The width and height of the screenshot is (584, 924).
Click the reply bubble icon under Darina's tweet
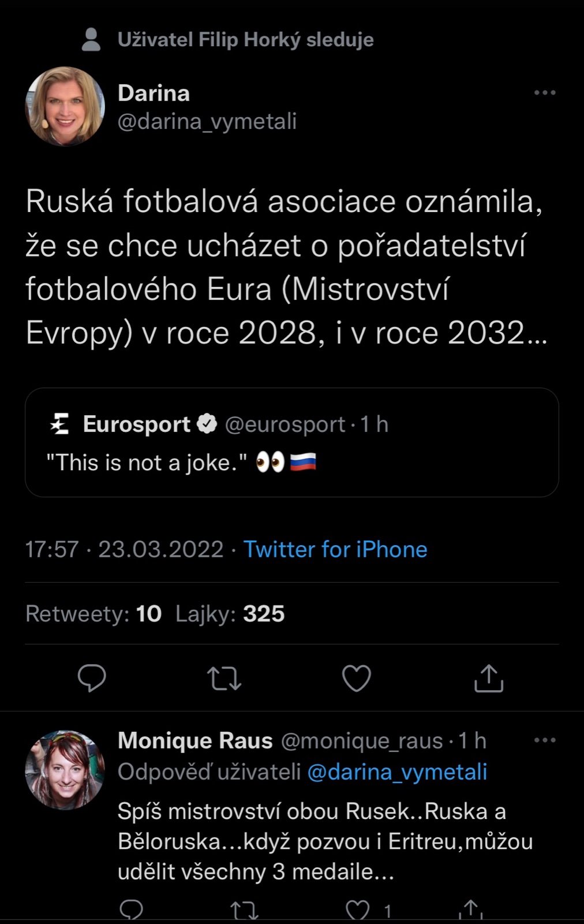coord(92,678)
